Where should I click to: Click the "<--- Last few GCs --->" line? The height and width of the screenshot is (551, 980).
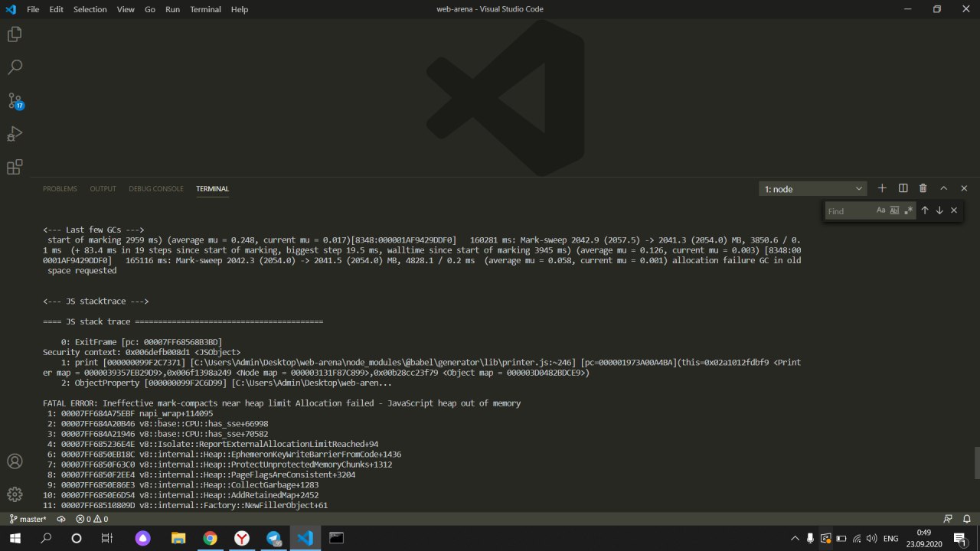93,229
